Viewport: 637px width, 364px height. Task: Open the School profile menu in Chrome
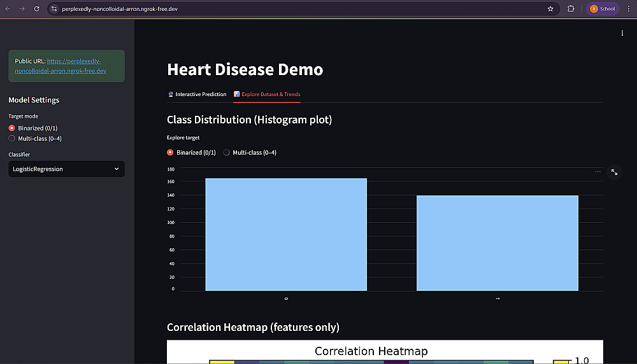pos(602,9)
